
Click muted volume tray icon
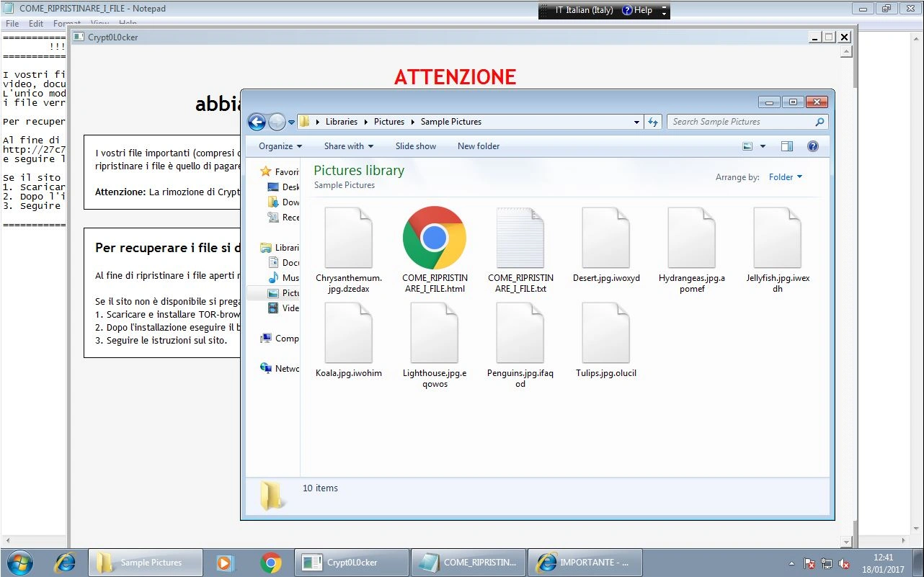844,563
